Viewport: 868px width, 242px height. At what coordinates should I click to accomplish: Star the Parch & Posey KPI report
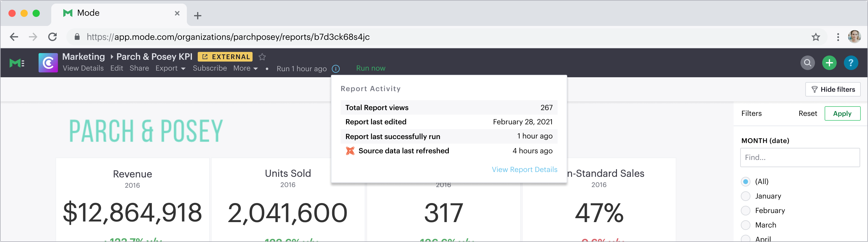(262, 57)
